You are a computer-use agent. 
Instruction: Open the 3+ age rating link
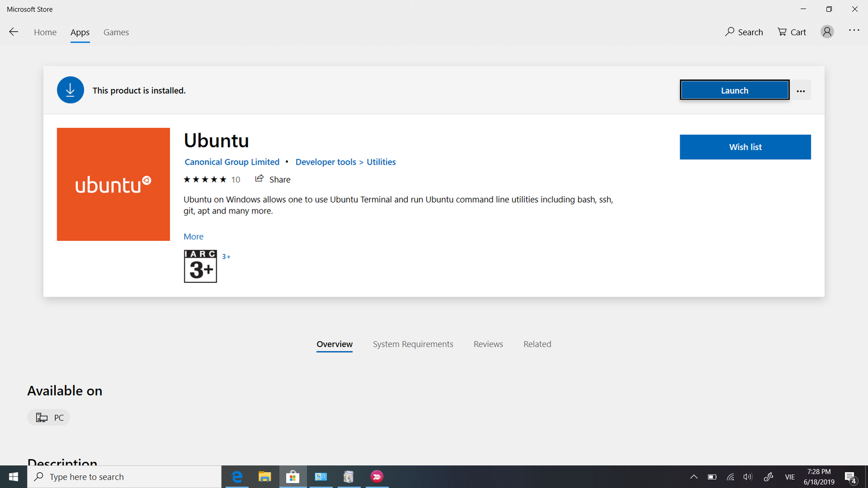point(226,257)
